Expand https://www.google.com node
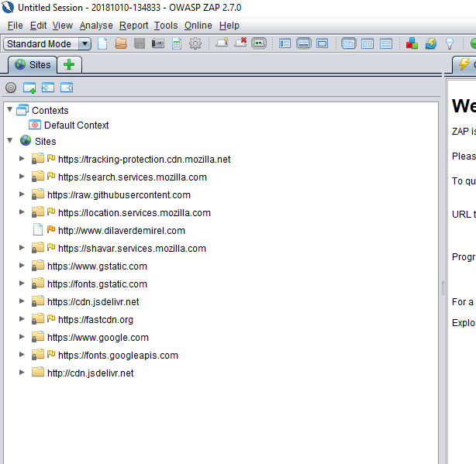Screen dimensions: 476x464 pyautogui.click(x=22, y=337)
